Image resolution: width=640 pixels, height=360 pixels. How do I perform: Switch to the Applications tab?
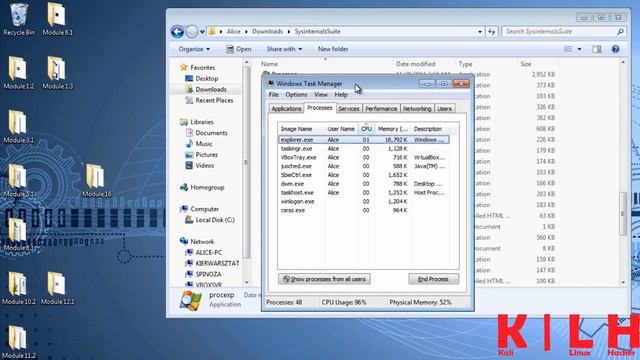[x=286, y=109]
